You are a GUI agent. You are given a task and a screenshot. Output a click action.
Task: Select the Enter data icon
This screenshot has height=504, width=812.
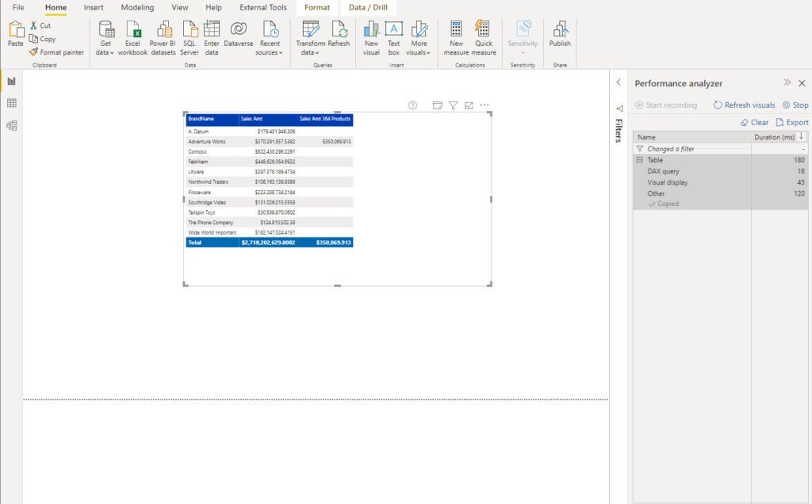[211, 37]
